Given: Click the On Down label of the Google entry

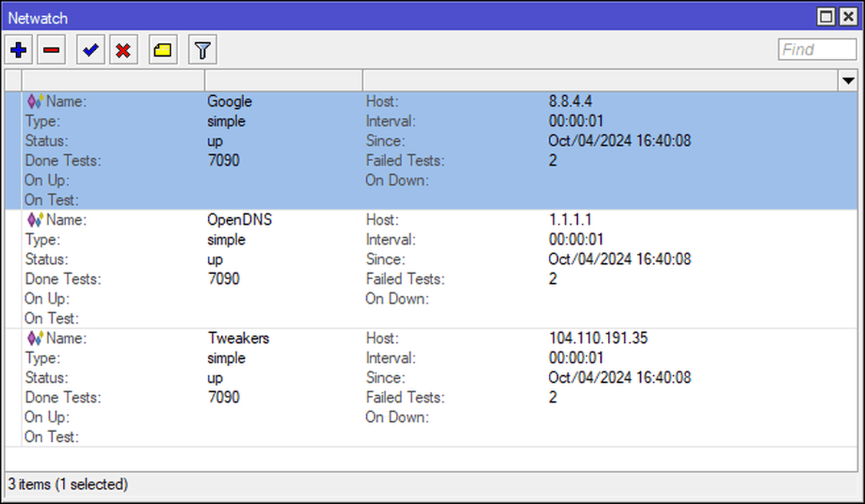Looking at the screenshot, I should click(397, 180).
